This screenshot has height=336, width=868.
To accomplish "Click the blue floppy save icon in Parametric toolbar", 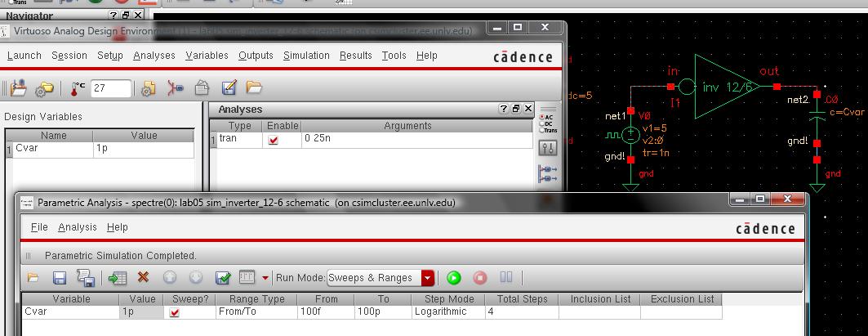I will pyautogui.click(x=60, y=278).
